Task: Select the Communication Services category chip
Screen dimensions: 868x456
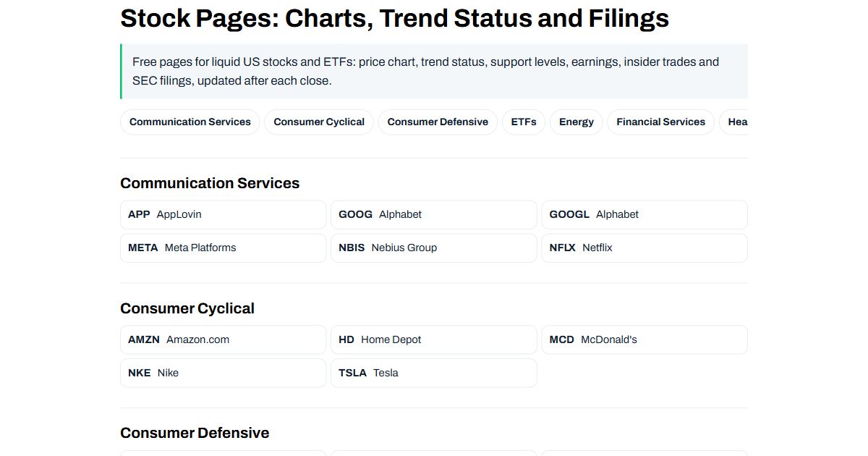Action: (x=190, y=122)
